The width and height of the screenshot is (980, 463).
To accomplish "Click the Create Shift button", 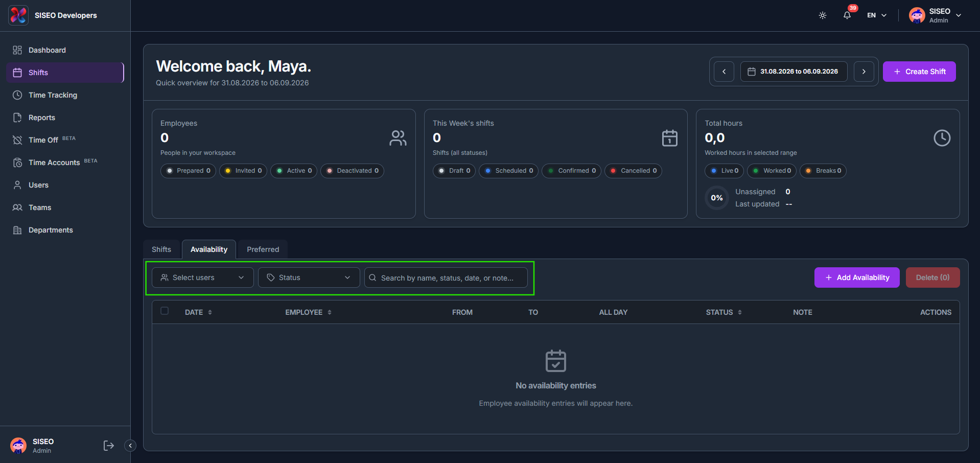I will point(919,72).
